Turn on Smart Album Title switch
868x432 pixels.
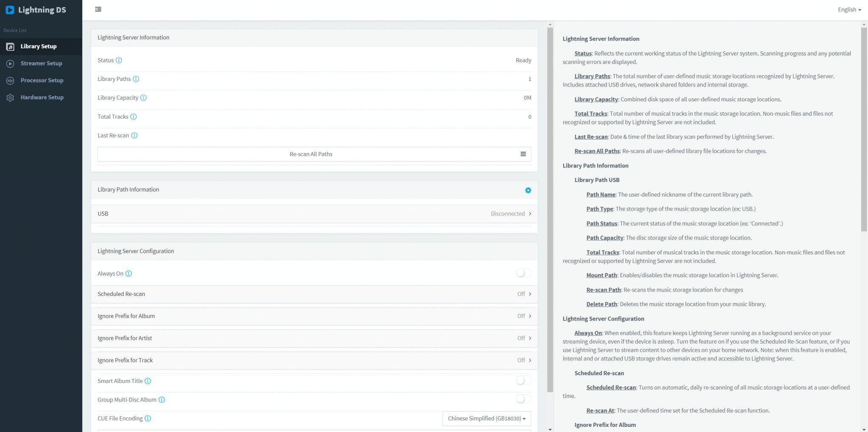click(523, 380)
